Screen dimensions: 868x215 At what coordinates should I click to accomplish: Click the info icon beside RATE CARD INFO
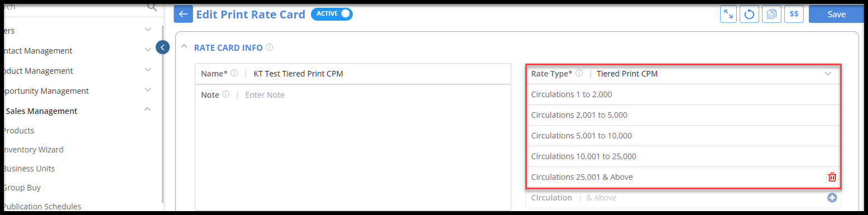270,47
